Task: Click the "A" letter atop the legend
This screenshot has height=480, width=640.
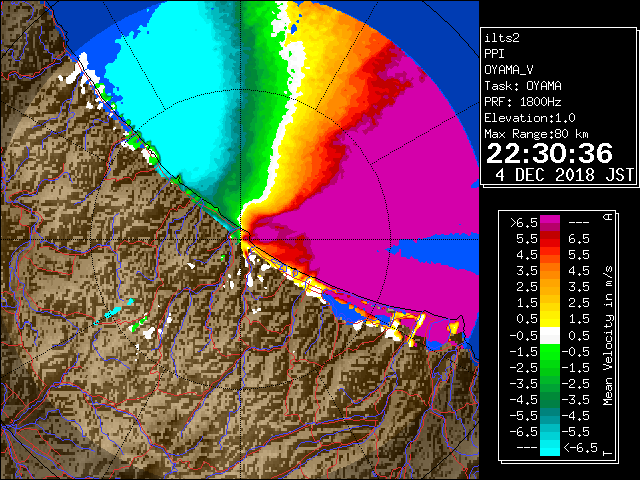Action: [x=608, y=217]
